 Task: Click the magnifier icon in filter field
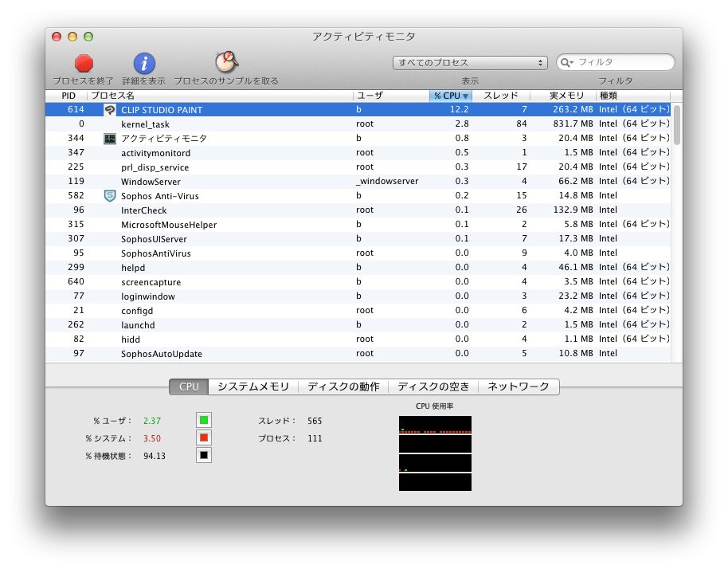pyautogui.click(x=566, y=62)
